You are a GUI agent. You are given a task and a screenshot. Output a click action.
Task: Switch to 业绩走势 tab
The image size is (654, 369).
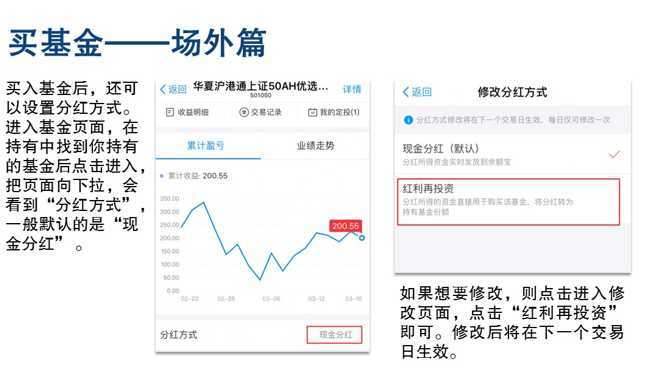point(315,146)
